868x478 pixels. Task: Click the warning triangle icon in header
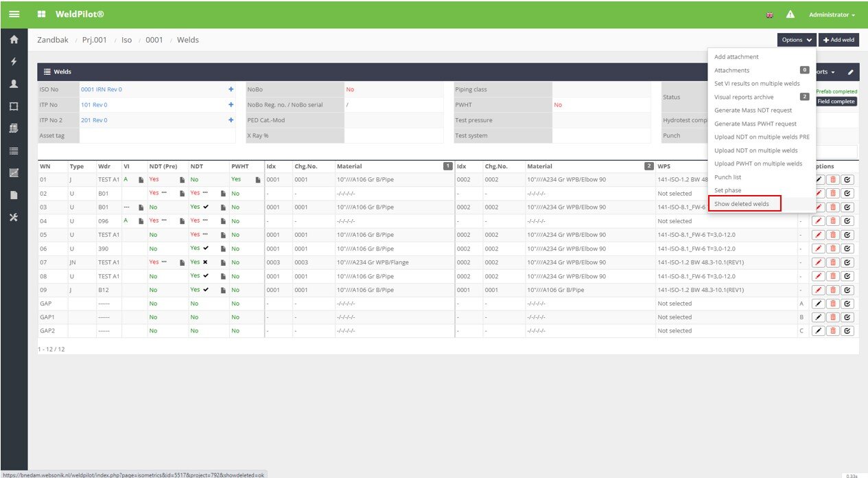point(790,14)
